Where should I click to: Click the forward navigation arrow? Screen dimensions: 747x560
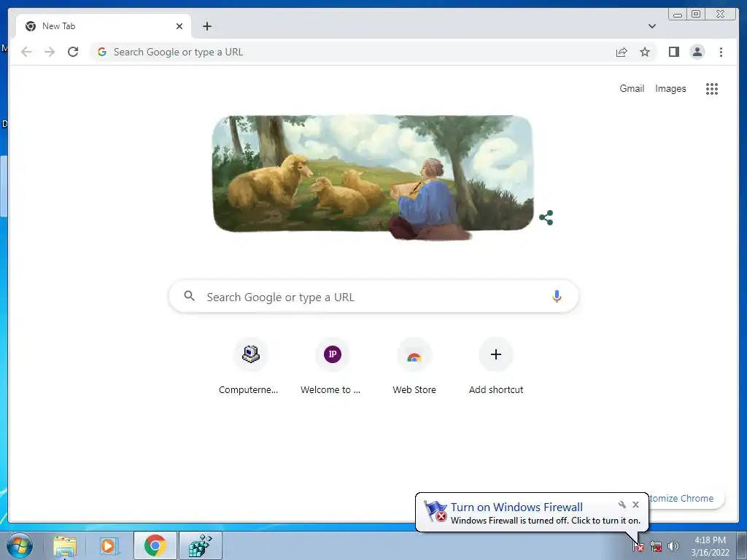click(50, 52)
